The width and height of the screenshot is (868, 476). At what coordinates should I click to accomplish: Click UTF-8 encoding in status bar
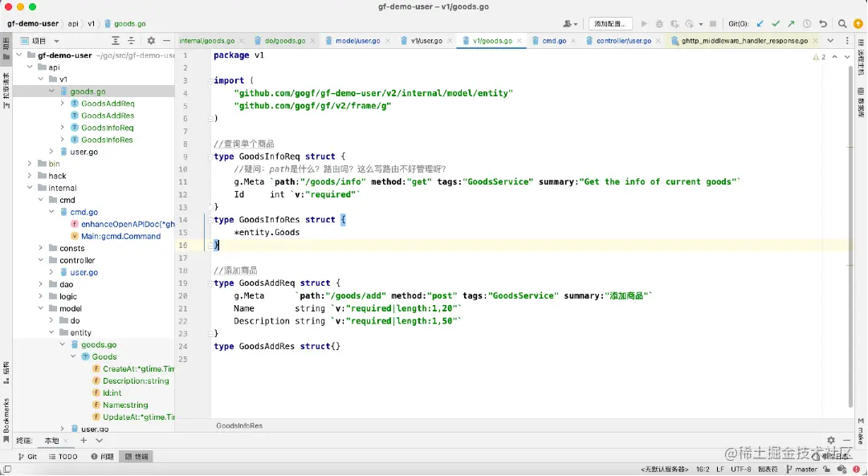click(740, 470)
